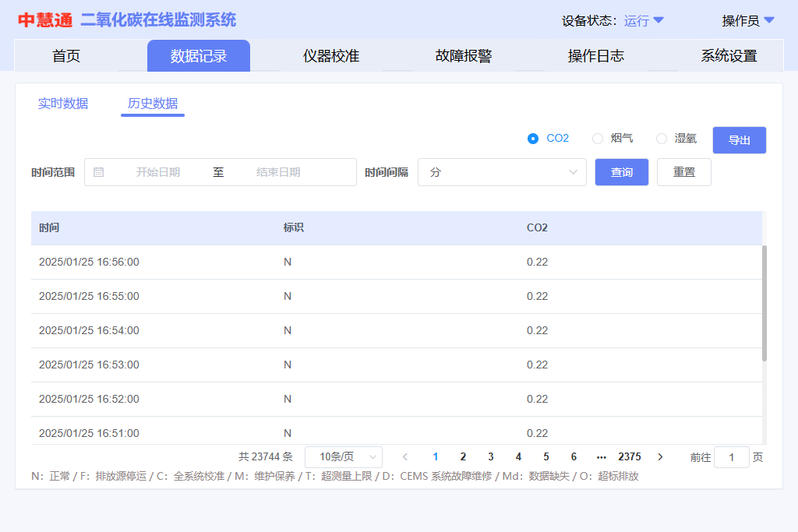Go to page 6
Screen dimensions: 798x532
pyautogui.click(x=574, y=456)
